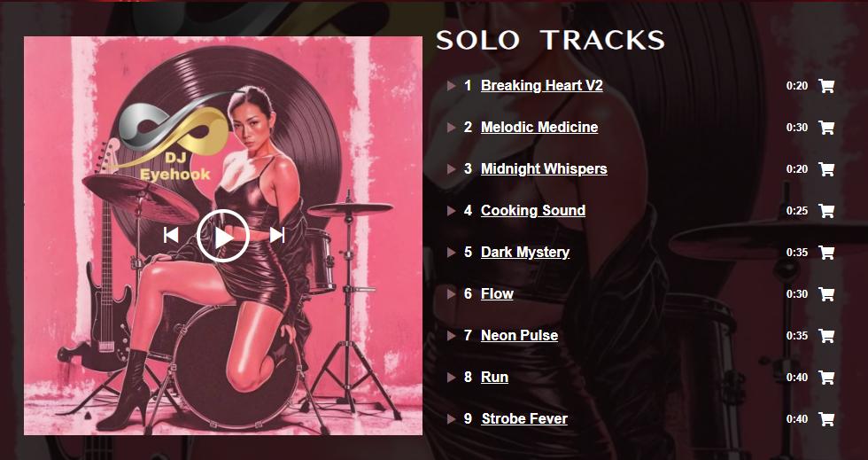Screen dimensions: 868x460
Task: Open the Midnight Whispers link
Action: pyautogui.click(x=544, y=169)
